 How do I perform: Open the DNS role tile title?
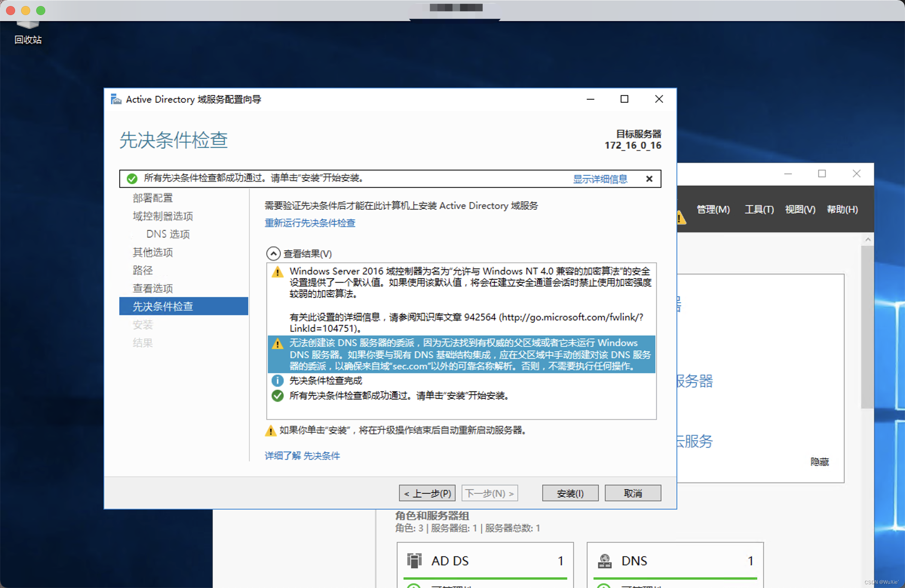pyautogui.click(x=634, y=560)
